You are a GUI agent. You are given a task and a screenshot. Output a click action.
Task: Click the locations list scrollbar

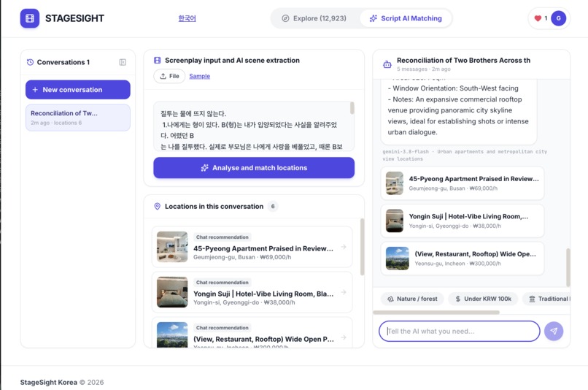tap(362, 247)
